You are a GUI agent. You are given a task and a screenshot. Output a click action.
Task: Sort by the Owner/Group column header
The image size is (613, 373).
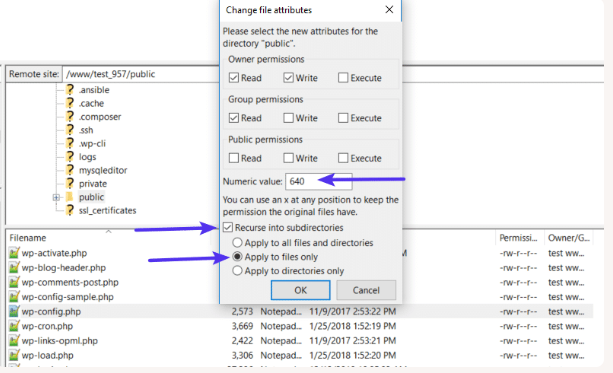coord(568,238)
